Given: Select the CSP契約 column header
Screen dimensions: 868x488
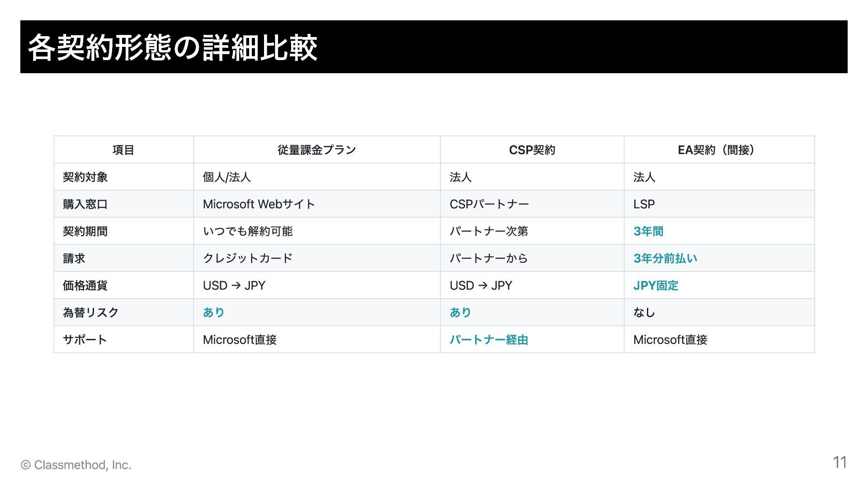Looking at the screenshot, I should [532, 150].
